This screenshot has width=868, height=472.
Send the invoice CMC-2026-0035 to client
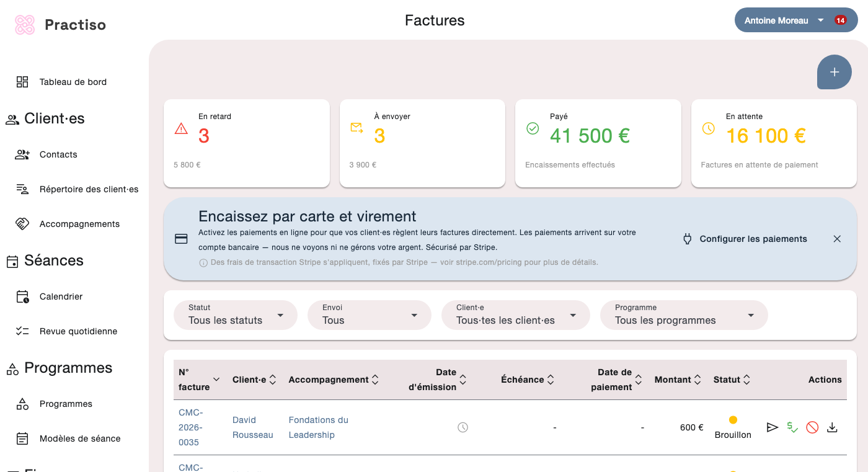pos(773,427)
